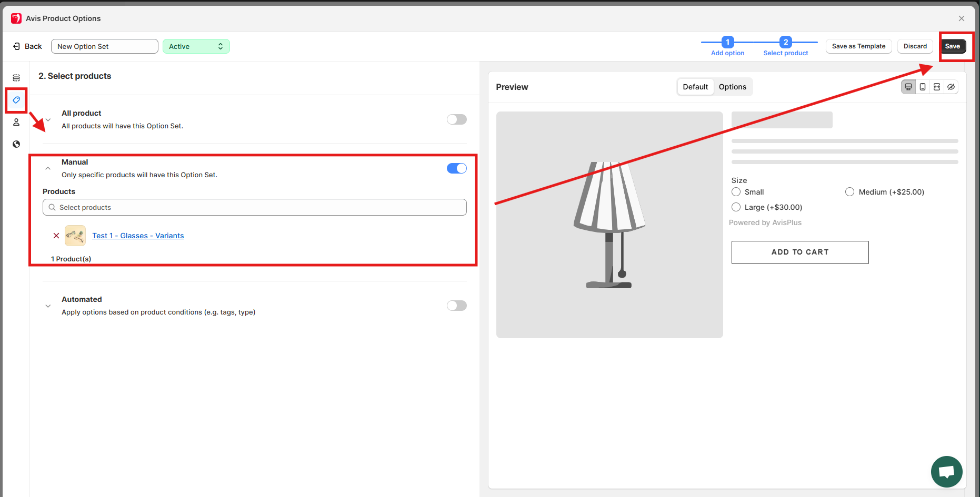Click the globe icon in sidebar
The height and width of the screenshot is (497, 980).
click(x=16, y=144)
